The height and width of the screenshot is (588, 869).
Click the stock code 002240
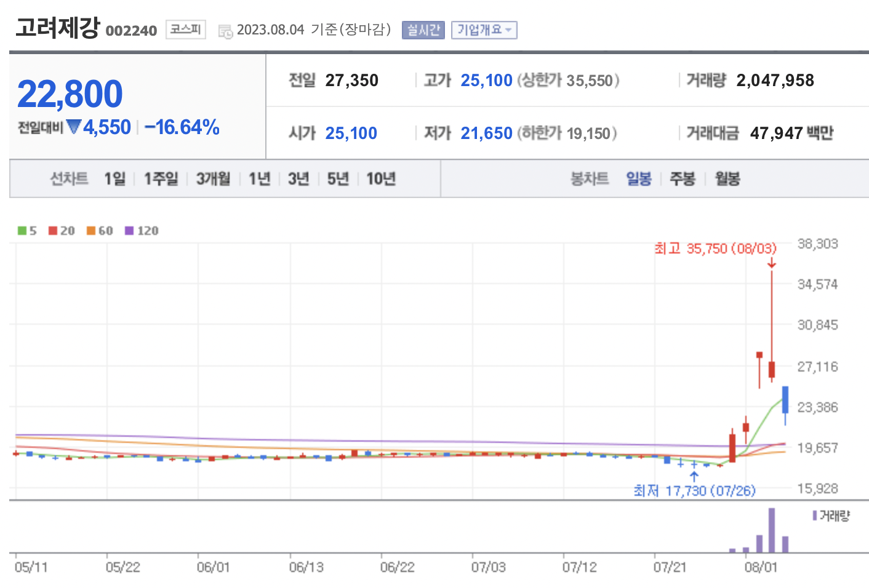(131, 31)
